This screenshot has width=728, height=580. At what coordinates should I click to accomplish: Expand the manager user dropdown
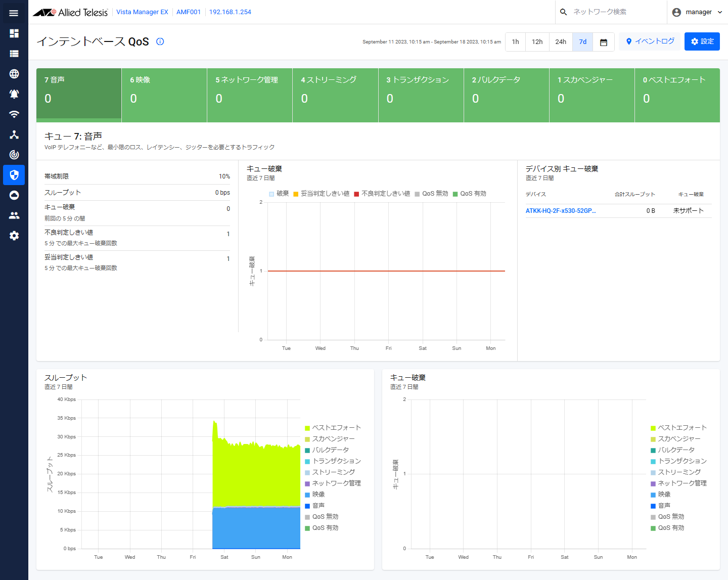(698, 12)
